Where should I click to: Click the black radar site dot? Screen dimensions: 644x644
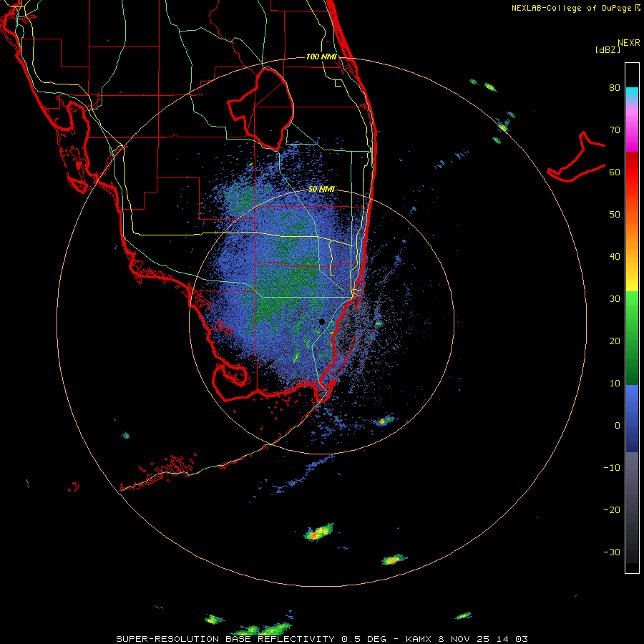(321, 321)
